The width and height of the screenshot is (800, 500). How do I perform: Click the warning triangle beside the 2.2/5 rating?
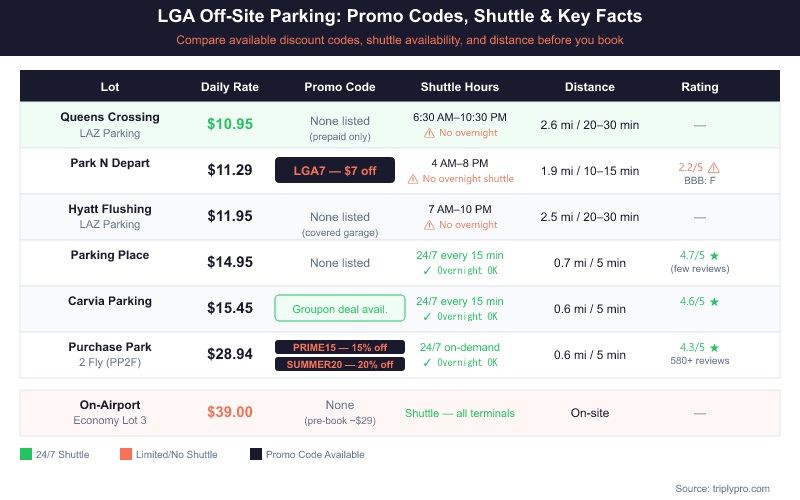tap(714, 167)
